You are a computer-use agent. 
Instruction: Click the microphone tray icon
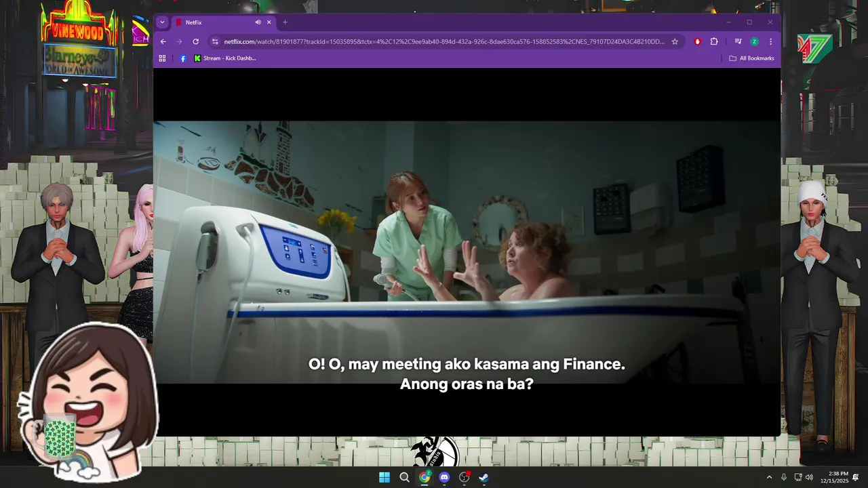tap(784, 477)
